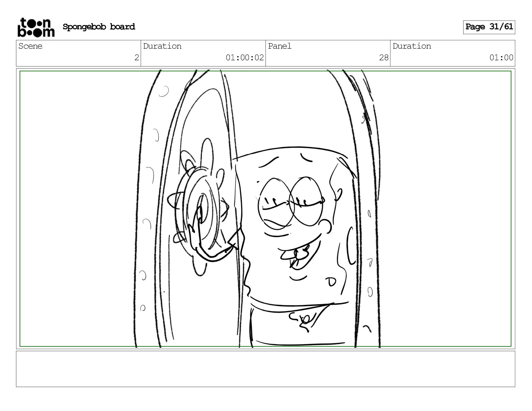Click the 'Duration' label next to Scene
The width and height of the screenshot is (532, 411).
[162, 46]
